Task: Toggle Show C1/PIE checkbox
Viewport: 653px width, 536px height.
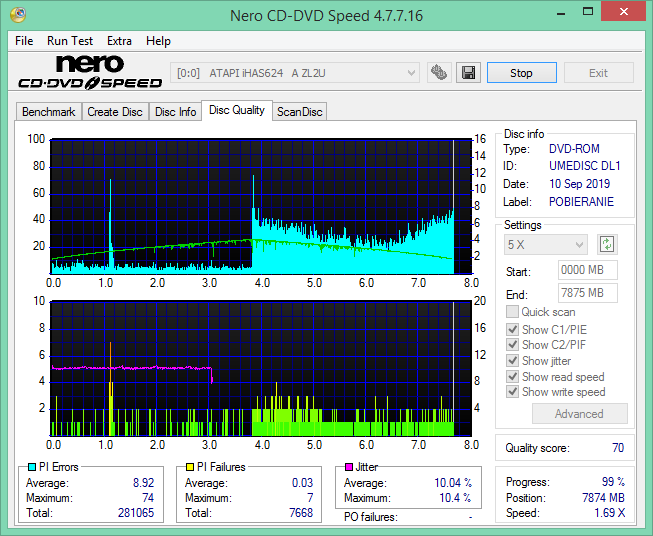Action: (512, 329)
